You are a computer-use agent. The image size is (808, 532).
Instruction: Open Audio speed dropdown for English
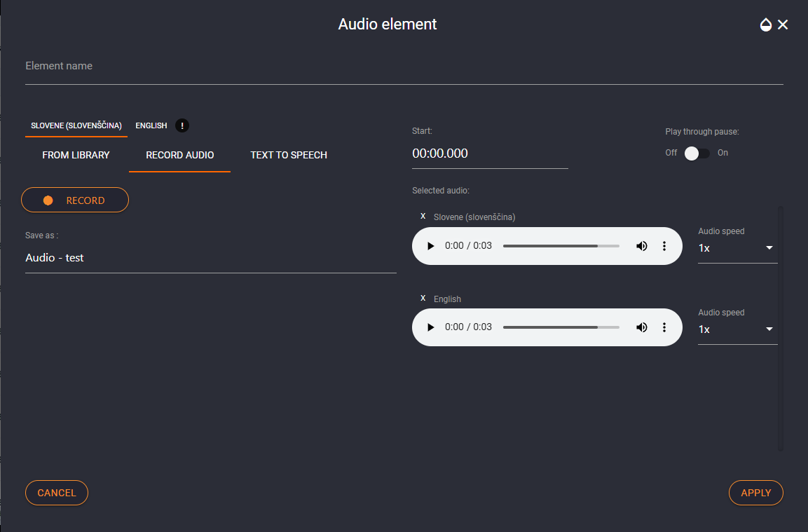coord(737,329)
